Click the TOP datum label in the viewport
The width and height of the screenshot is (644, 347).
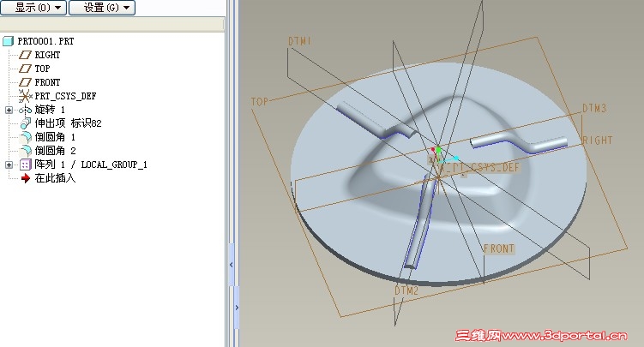point(260,102)
